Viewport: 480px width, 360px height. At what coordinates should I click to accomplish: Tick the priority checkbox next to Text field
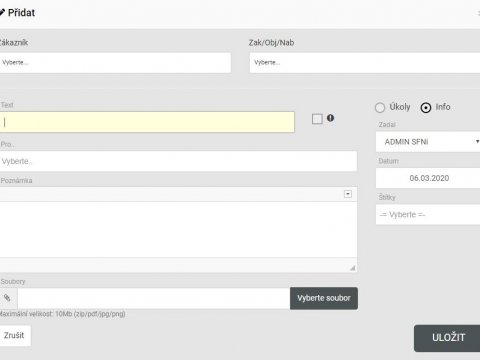pos(317,119)
